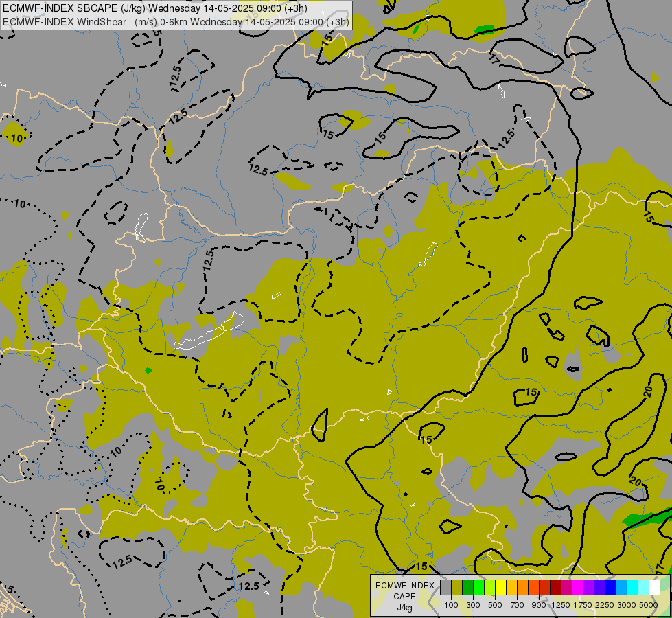Viewport: 672px width, 618px height.
Task: Click the bright magenta legend swatch
Action: [577, 588]
